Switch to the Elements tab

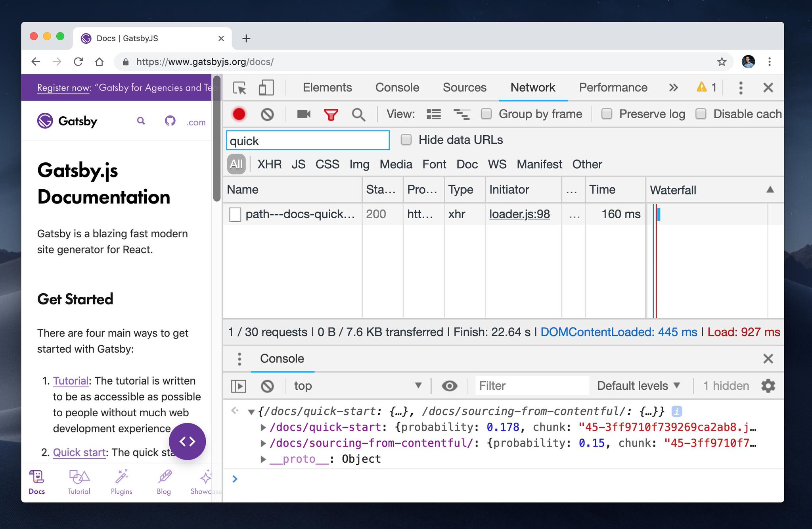[327, 88]
